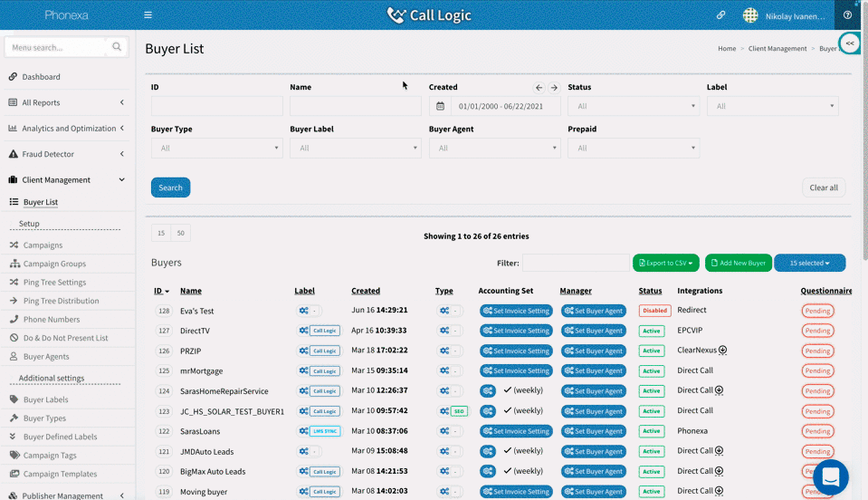Sort table by Created column

pos(366,291)
